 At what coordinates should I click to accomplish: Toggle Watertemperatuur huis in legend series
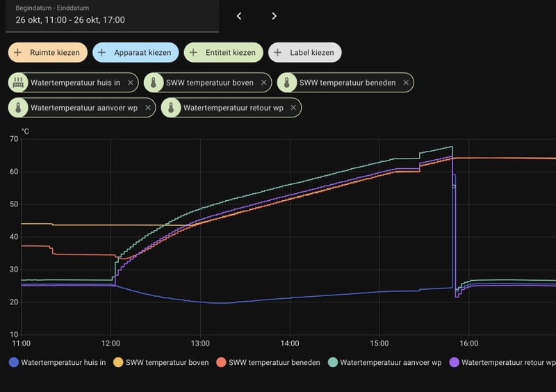(x=63, y=362)
